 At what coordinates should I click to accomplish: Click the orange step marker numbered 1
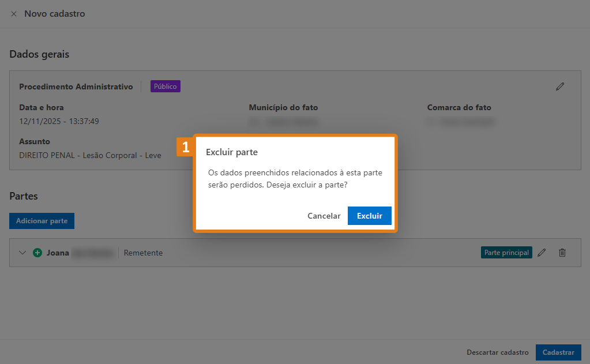(186, 148)
